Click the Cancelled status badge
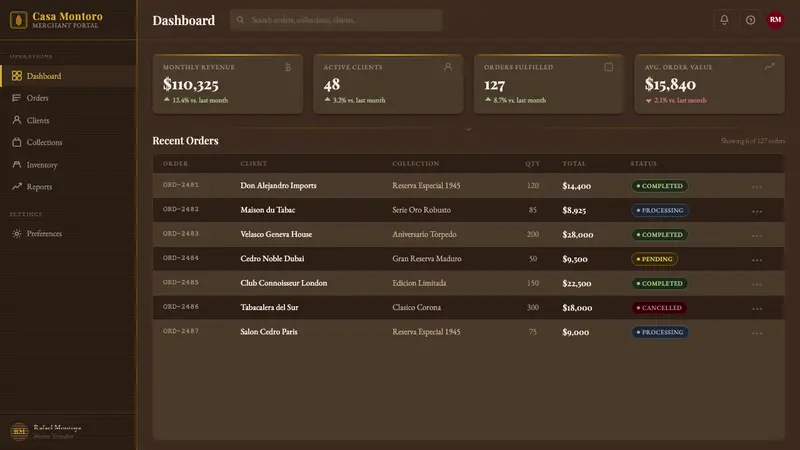800x450 pixels. tap(659, 308)
